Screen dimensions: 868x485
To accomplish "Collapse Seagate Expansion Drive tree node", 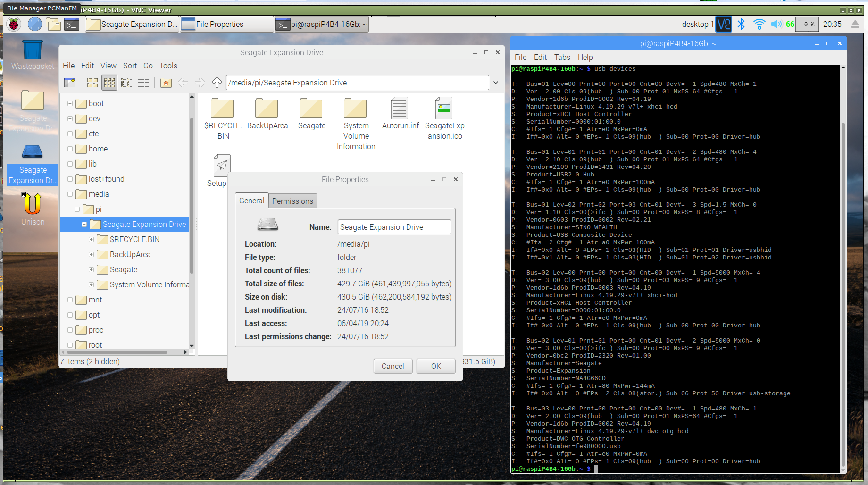I will (x=84, y=224).
